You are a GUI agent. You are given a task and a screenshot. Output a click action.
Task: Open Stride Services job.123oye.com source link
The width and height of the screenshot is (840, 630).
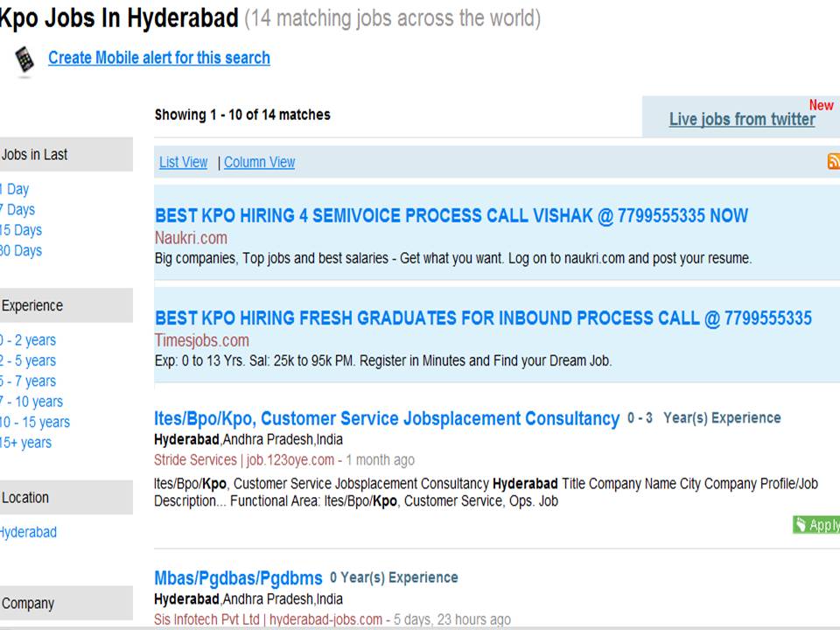[244, 459]
